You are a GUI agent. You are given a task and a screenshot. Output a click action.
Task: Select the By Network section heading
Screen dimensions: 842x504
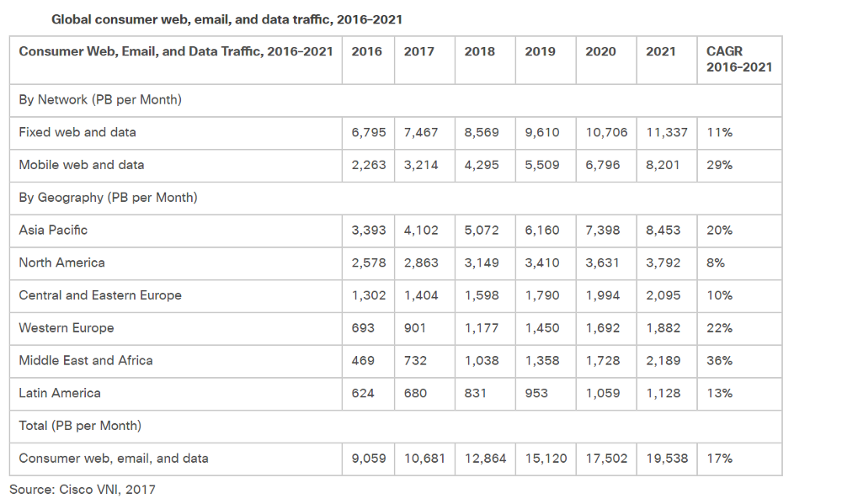(100, 100)
